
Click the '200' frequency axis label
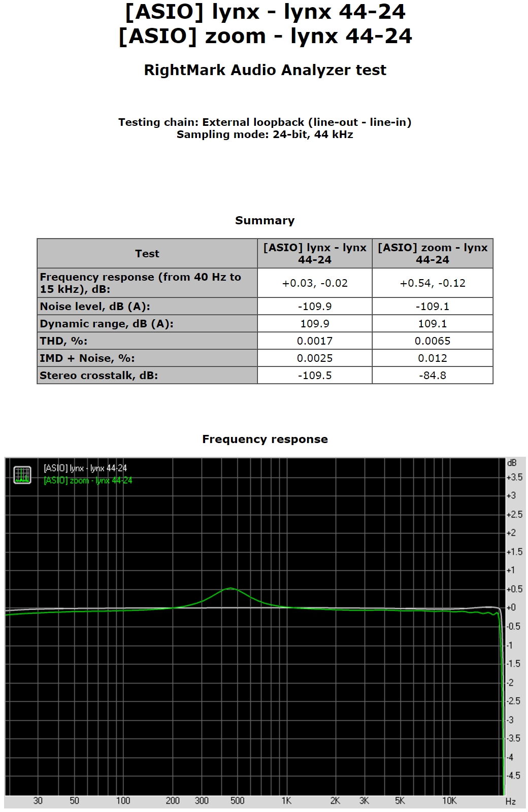173,800
